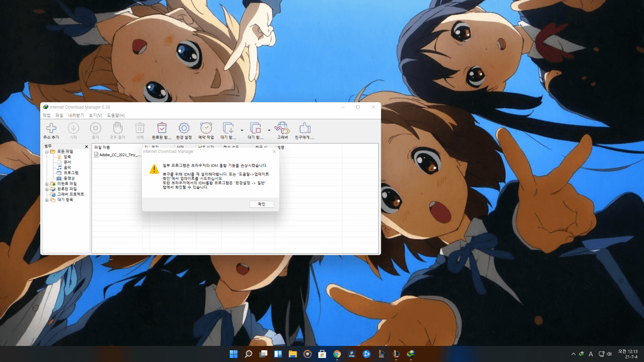Launch the 그래버 site grabber icon
Screen dimensions: 644x362
point(282,128)
